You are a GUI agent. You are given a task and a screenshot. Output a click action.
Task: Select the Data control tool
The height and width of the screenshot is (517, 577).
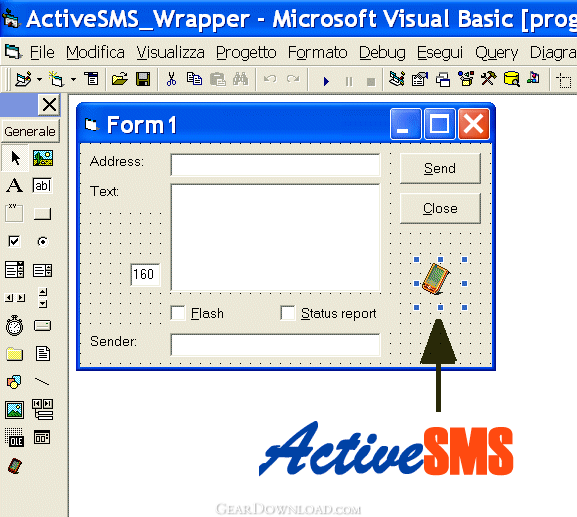coord(43,409)
